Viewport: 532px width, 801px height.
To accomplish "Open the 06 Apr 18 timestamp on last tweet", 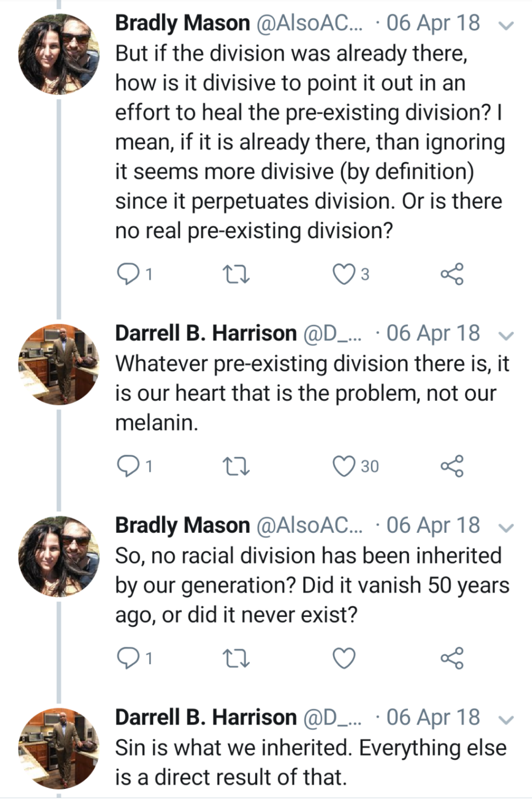I will pos(433,717).
